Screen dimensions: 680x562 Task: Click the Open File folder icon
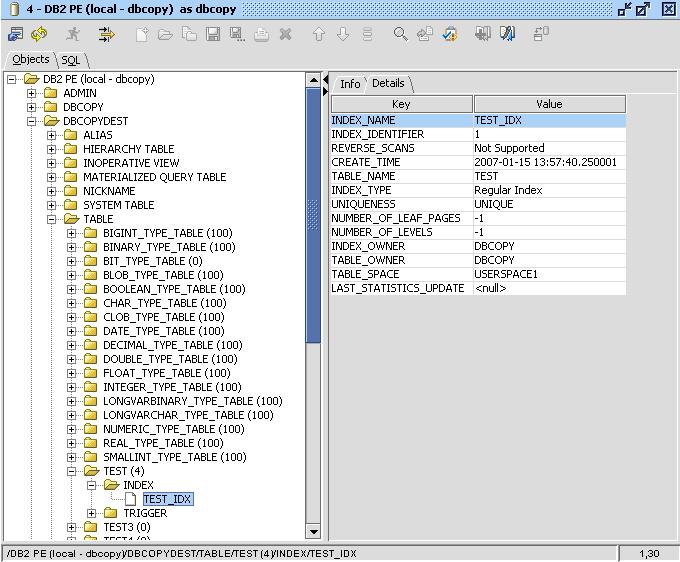pyautogui.click(x=165, y=34)
